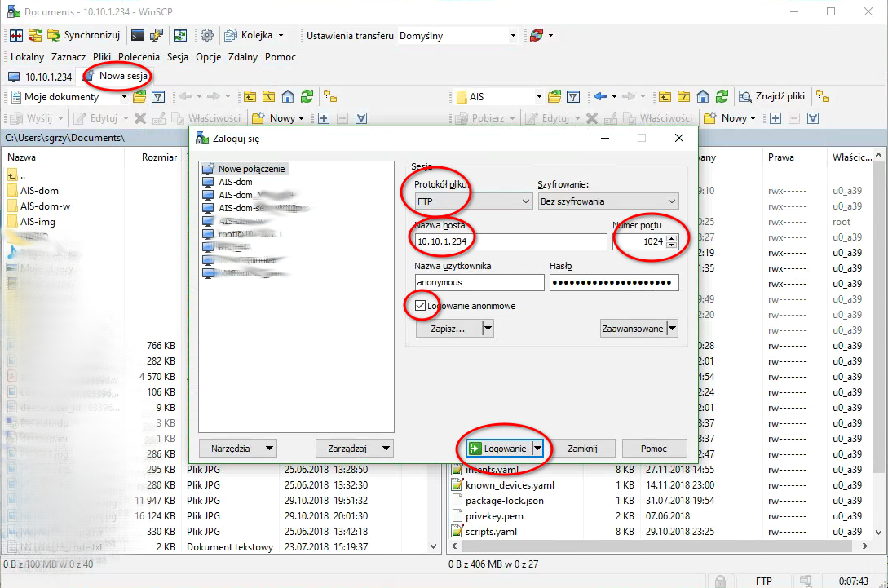
Task: Open the arrow next to Zaawansowane button
Action: pos(672,329)
